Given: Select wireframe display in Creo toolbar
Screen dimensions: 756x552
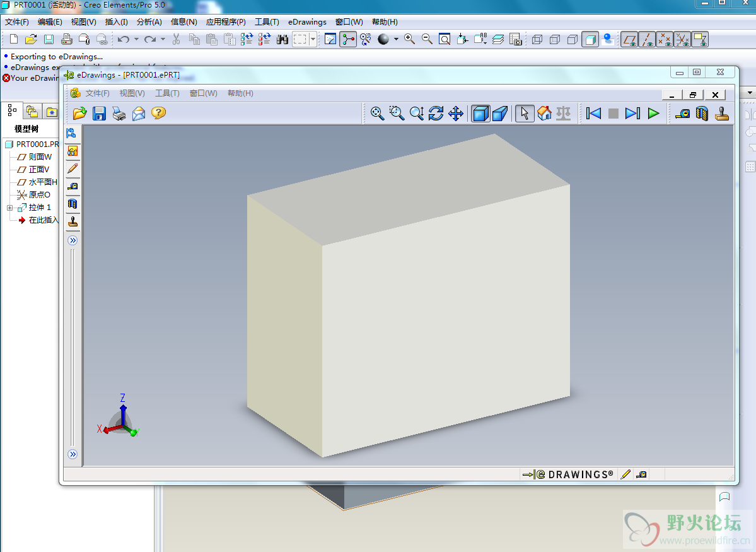Looking at the screenshot, I should [x=537, y=39].
